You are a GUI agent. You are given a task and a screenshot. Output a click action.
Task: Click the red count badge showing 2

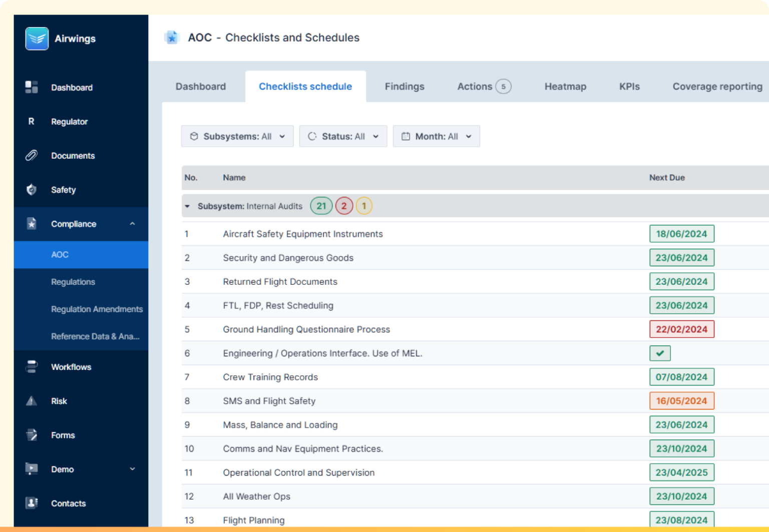(x=344, y=206)
